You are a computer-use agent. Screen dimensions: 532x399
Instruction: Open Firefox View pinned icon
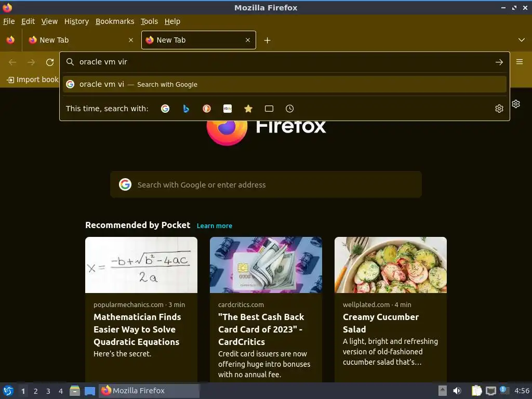coord(10,40)
